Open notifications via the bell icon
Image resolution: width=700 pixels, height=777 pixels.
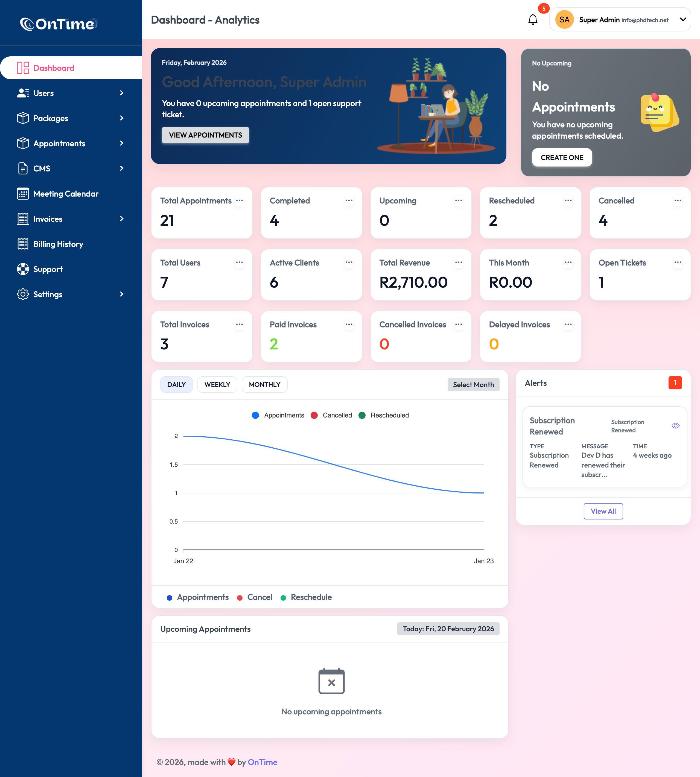pyautogui.click(x=533, y=20)
